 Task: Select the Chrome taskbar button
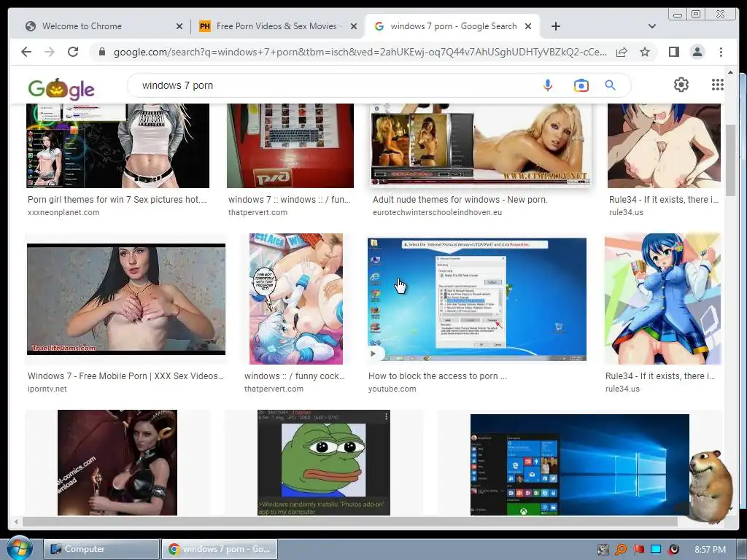[x=220, y=549]
